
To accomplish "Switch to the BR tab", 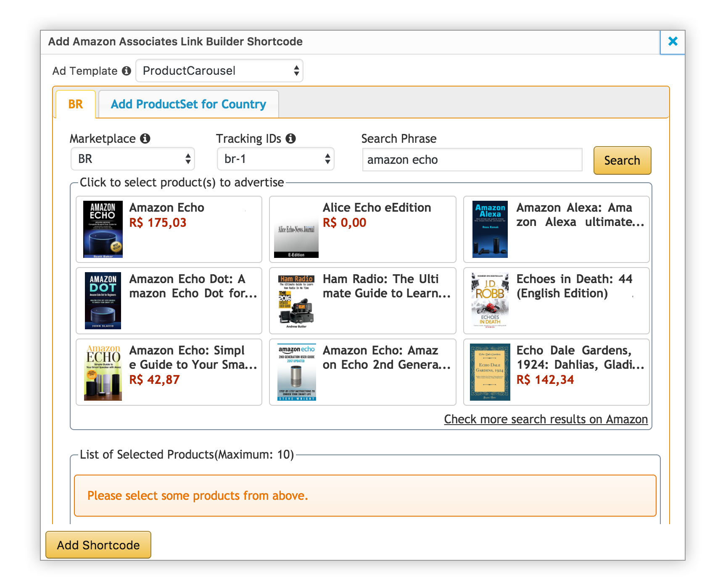I will pos(76,105).
